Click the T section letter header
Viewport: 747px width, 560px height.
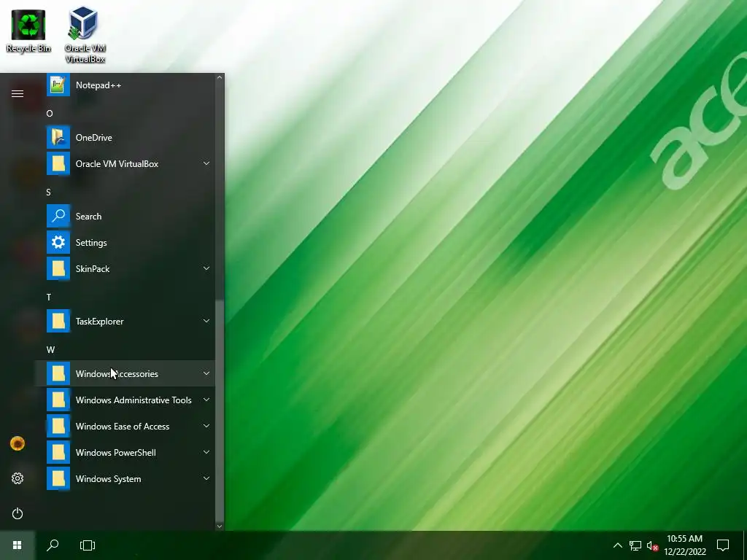click(x=49, y=297)
